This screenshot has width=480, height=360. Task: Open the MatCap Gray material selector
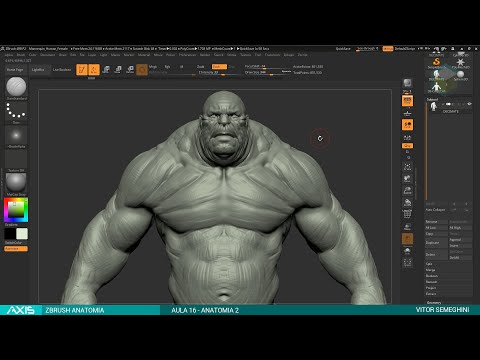16,183
